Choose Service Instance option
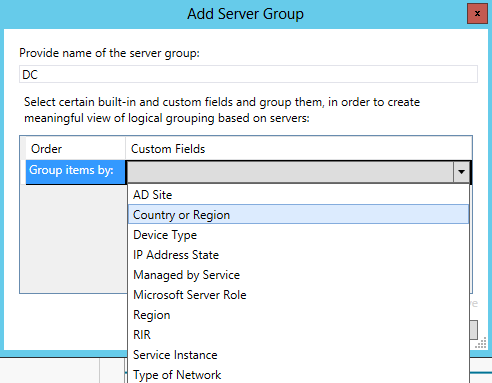The image size is (492, 383). 298,355
